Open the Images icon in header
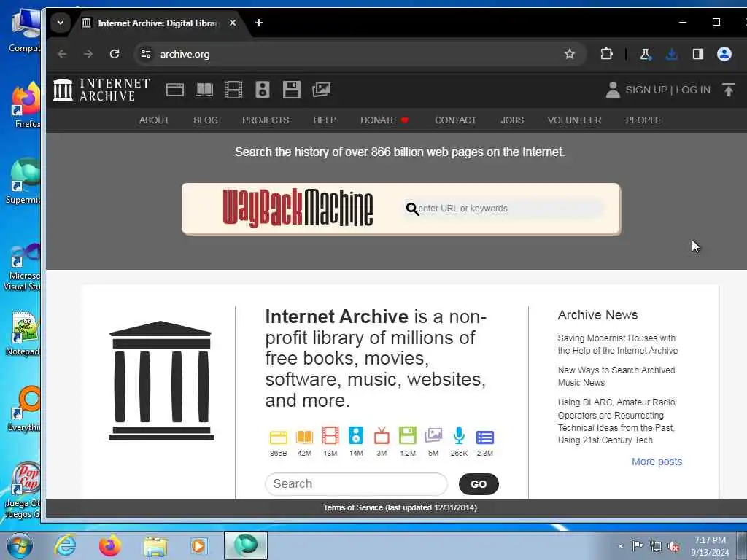This screenshot has height=560, width=747. coord(321,90)
